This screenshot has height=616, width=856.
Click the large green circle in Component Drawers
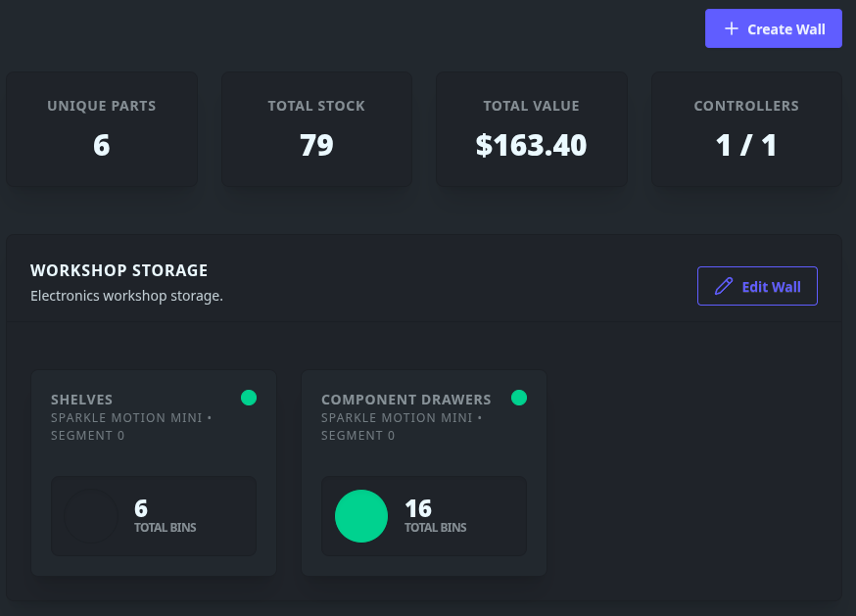361,516
